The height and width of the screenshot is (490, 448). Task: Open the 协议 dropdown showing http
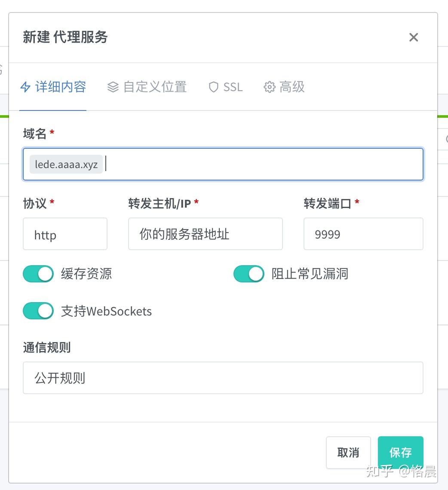point(65,234)
